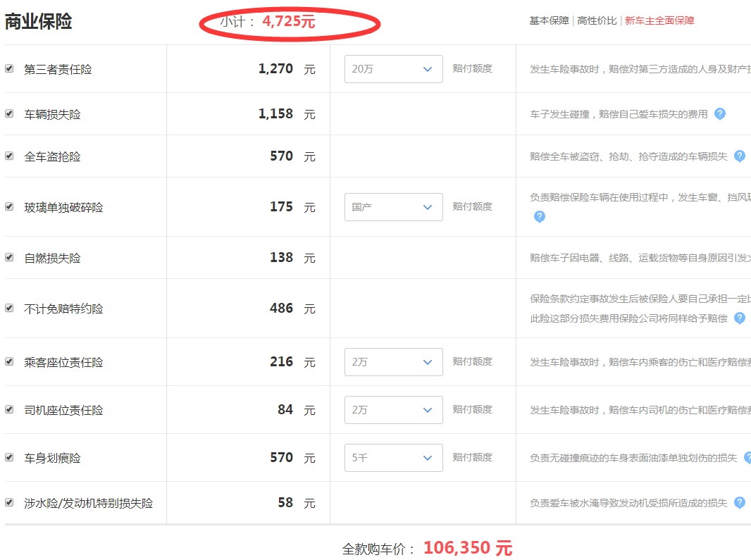Click the 84 premium amount
The height and width of the screenshot is (560, 751).
click(x=285, y=410)
